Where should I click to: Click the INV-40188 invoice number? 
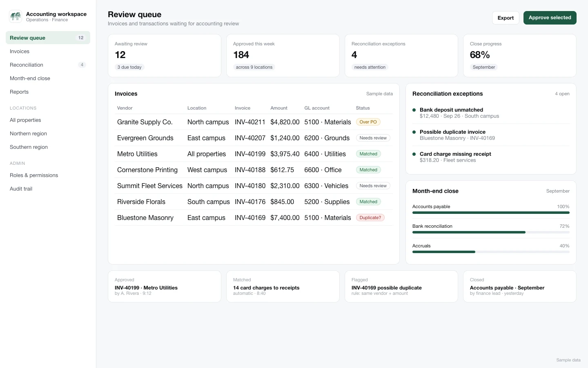click(250, 170)
